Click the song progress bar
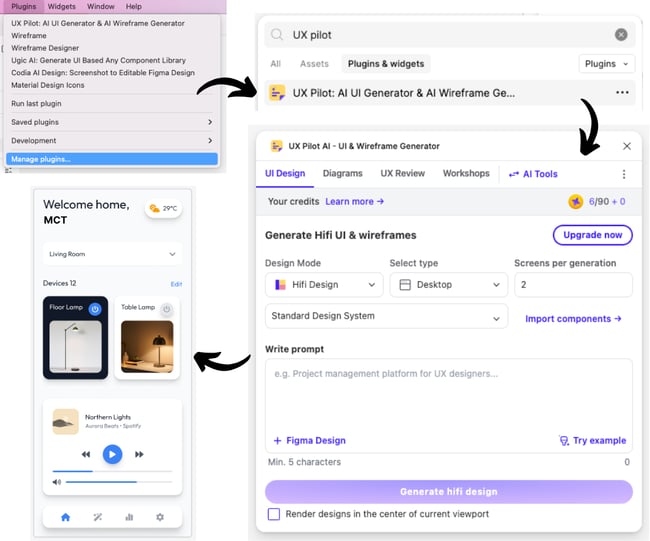 [112, 471]
